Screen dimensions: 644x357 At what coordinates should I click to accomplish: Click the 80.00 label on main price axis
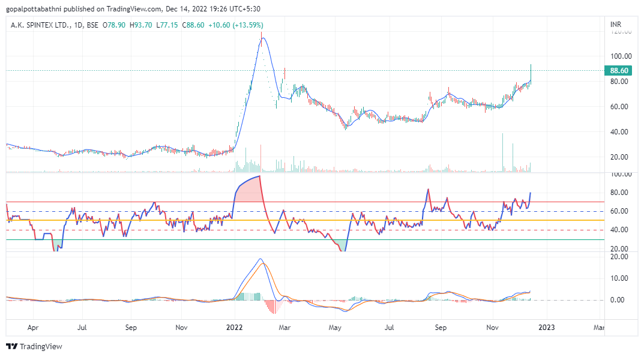point(619,82)
